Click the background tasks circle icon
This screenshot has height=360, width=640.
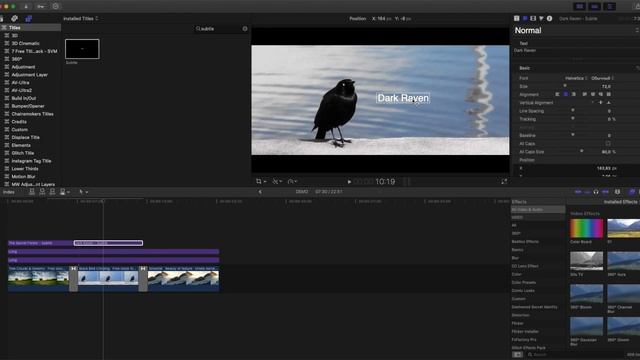tap(56, 7)
